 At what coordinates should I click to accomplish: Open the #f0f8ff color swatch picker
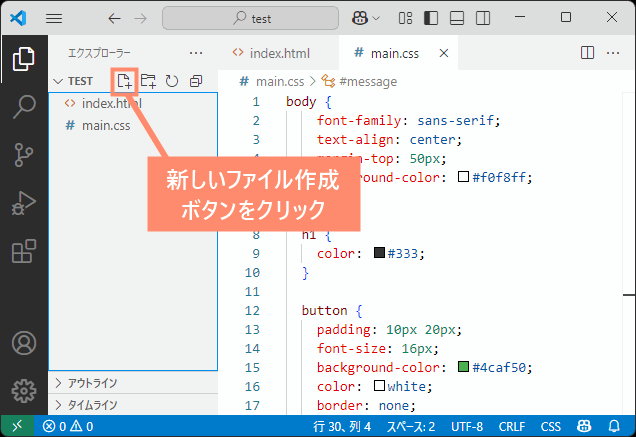[x=463, y=177]
